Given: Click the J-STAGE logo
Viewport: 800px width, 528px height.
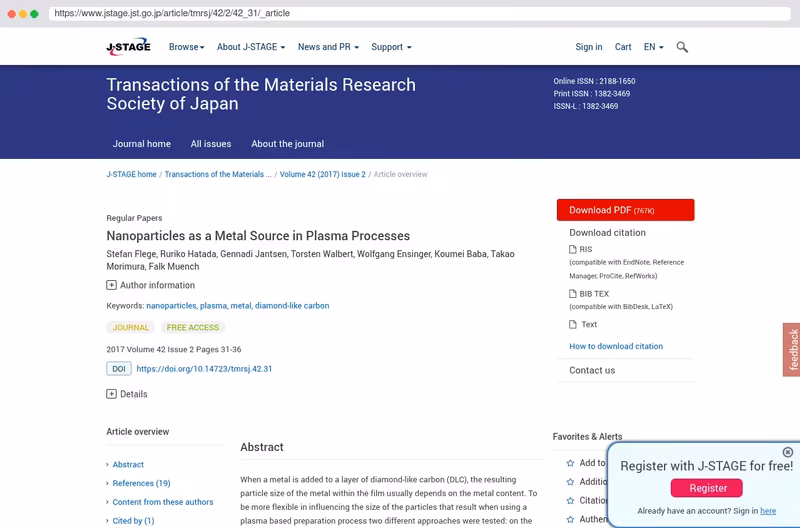Looking at the screenshot, I should 128,46.
